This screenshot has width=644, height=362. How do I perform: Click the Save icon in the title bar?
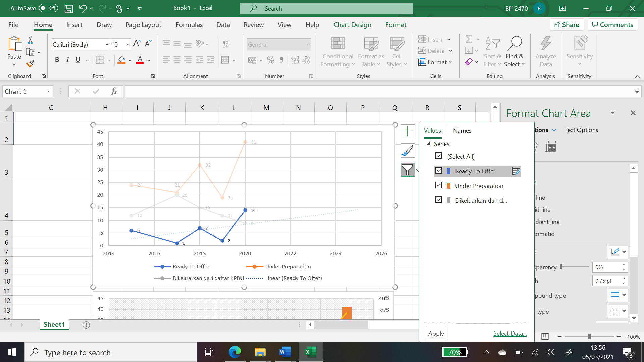point(69,8)
